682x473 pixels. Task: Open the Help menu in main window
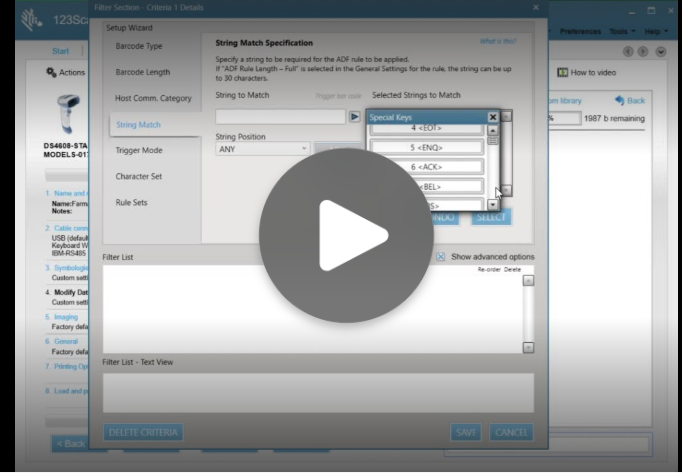click(x=656, y=31)
